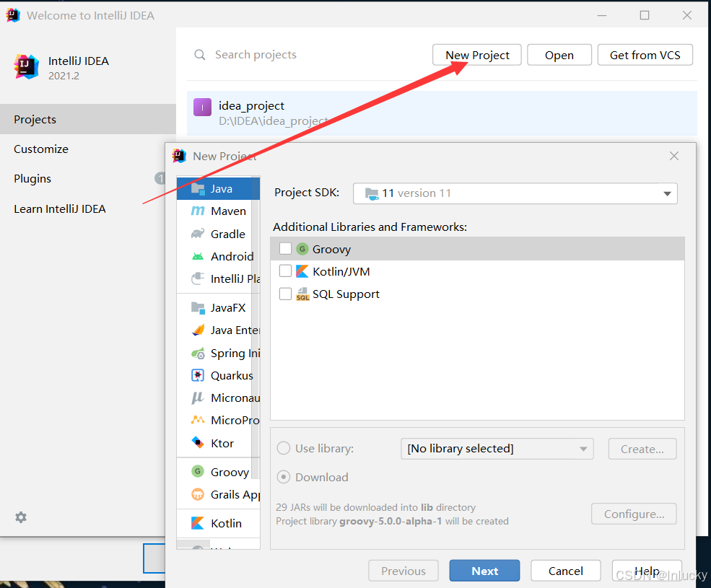711x588 pixels.
Task: Click the MicroProfile icon
Action: 198,421
